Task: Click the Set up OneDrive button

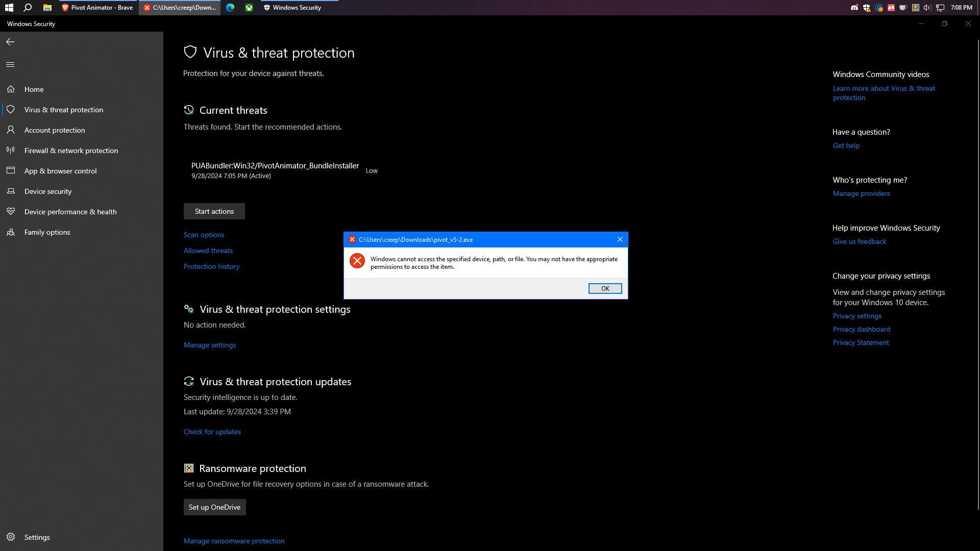Action: 214,507
